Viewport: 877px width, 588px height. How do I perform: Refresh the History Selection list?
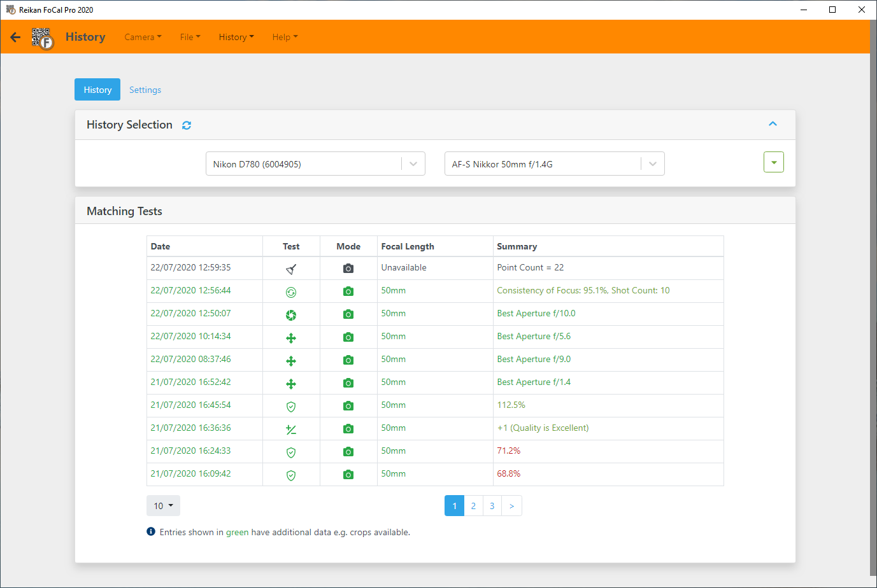pyautogui.click(x=187, y=125)
